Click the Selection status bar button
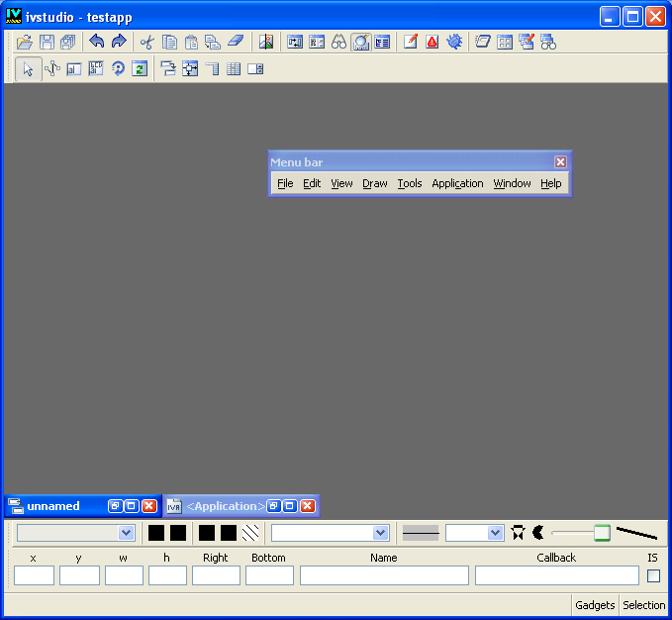Image resolution: width=672 pixels, height=620 pixels. click(643, 605)
